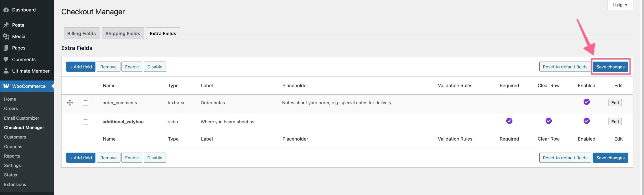Click the Comments bubble icon
The height and width of the screenshot is (195, 644).
[x=6, y=59]
